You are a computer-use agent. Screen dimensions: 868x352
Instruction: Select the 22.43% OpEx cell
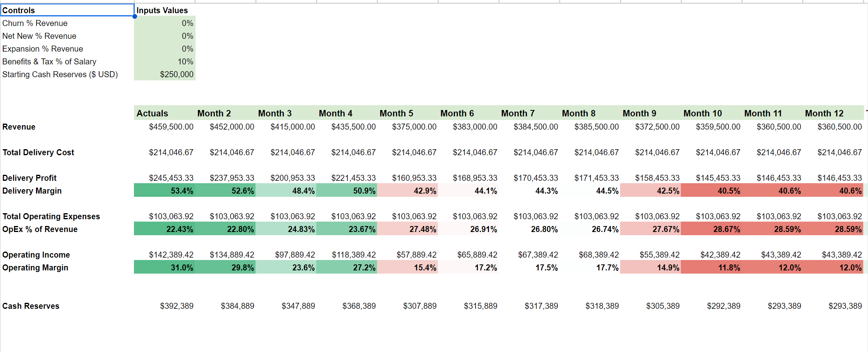pos(165,229)
